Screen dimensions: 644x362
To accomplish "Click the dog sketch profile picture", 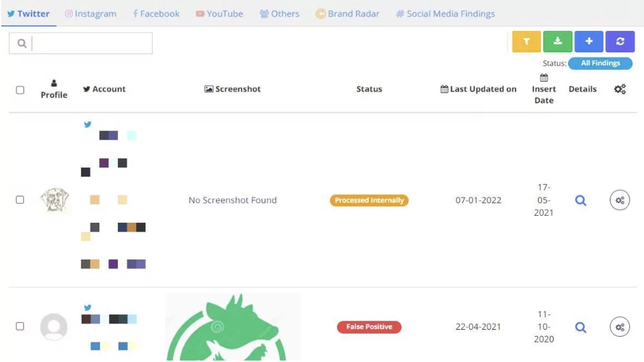I will pyautogui.click(x=54, y=200).
